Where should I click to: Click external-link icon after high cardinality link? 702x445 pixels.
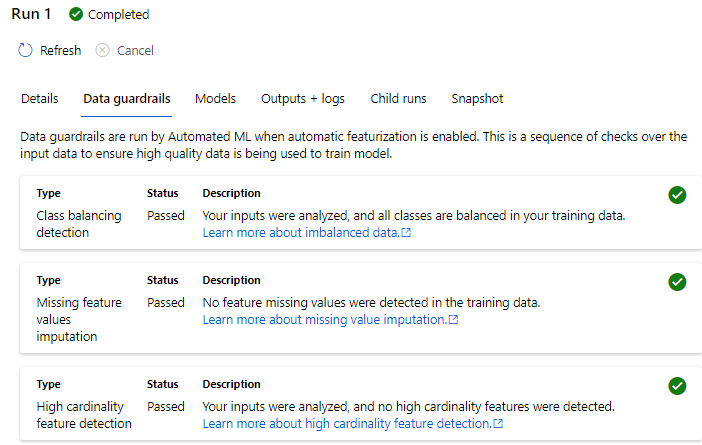(498, 424)
